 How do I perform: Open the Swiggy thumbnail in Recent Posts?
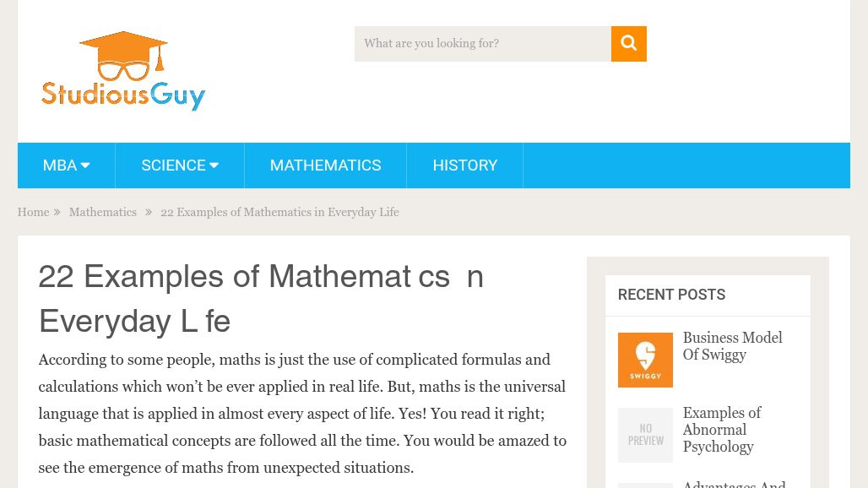[x=645, y=360]
